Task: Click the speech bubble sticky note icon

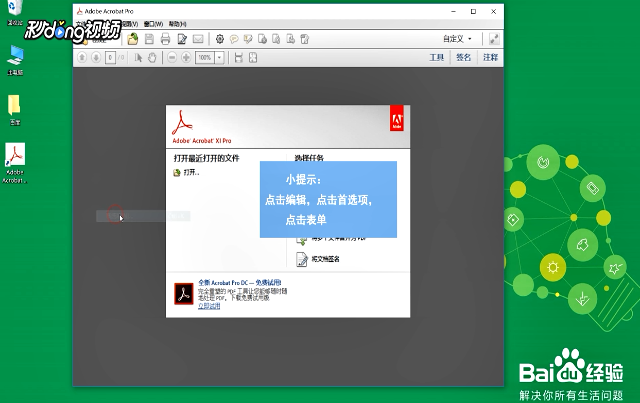Action: 234,39
